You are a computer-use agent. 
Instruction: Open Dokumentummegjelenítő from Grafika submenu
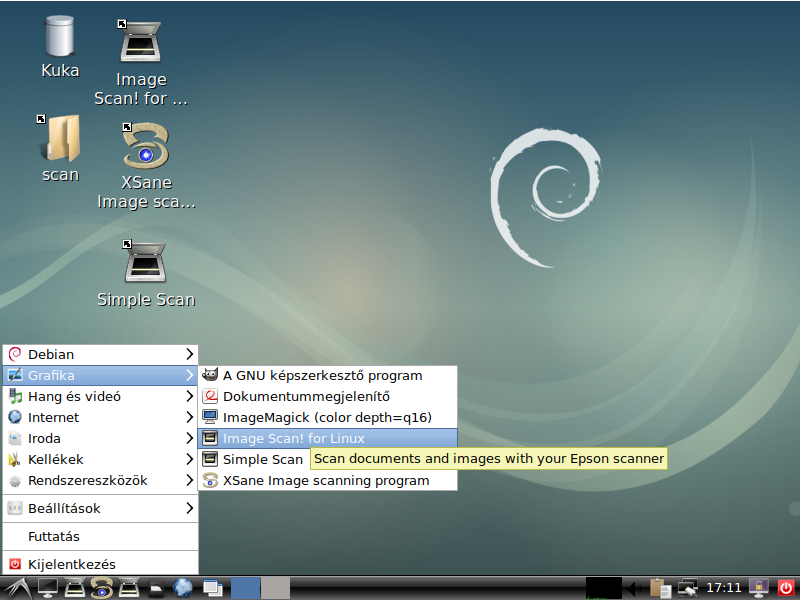(x=327, y=396)
